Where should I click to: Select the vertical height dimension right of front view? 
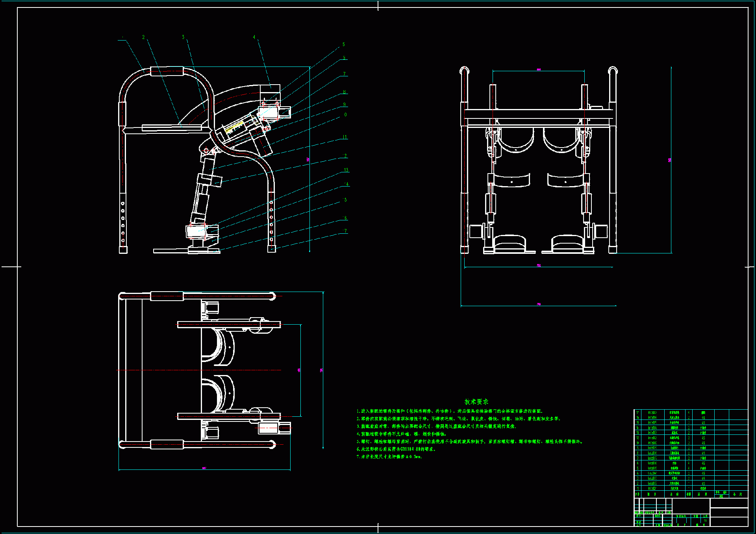click(670, 160)
